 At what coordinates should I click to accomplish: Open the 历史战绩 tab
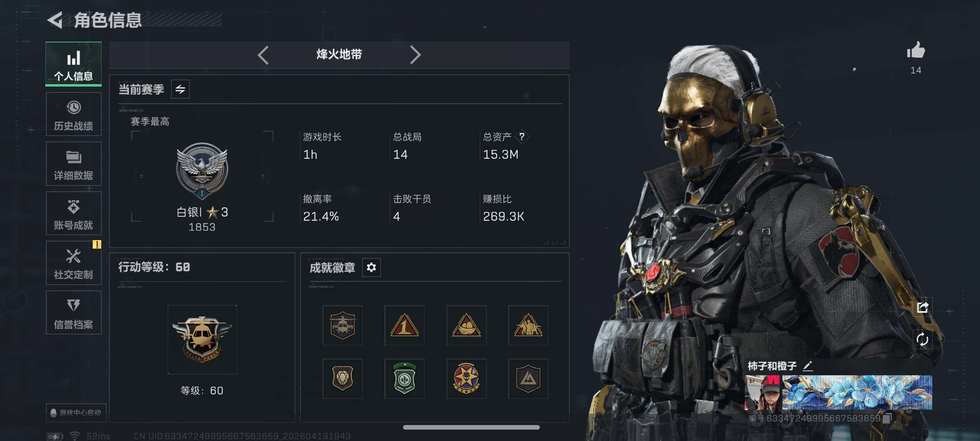pos(73,114)
